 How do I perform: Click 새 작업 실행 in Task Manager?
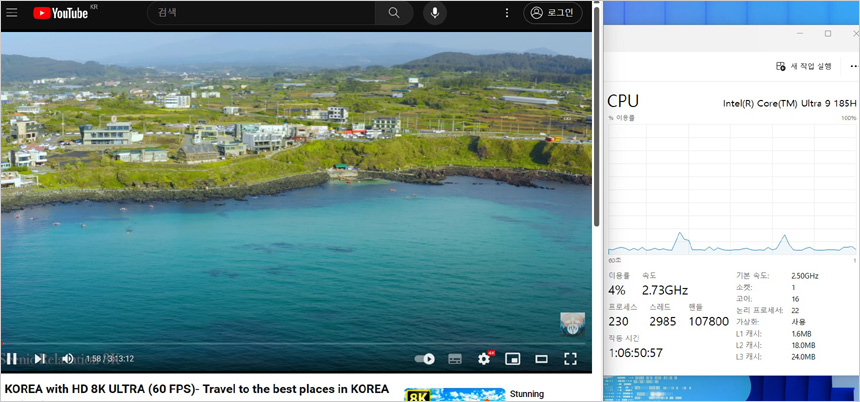coord(804,66)
